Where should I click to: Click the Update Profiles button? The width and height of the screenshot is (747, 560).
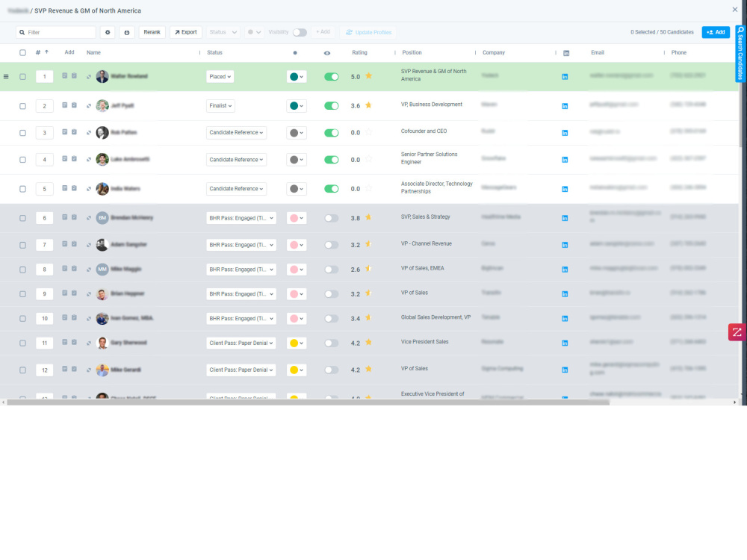point(369,32)
